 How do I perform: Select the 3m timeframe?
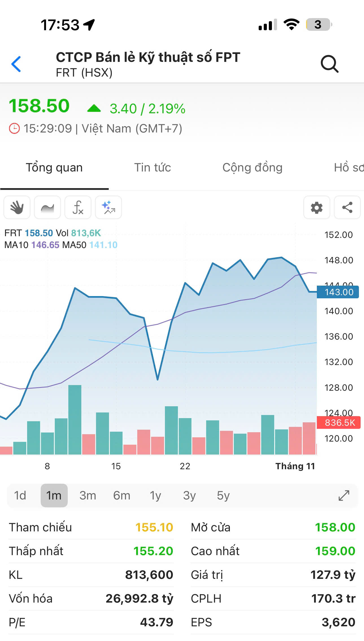pyautogui.click(x=88, y=496)
